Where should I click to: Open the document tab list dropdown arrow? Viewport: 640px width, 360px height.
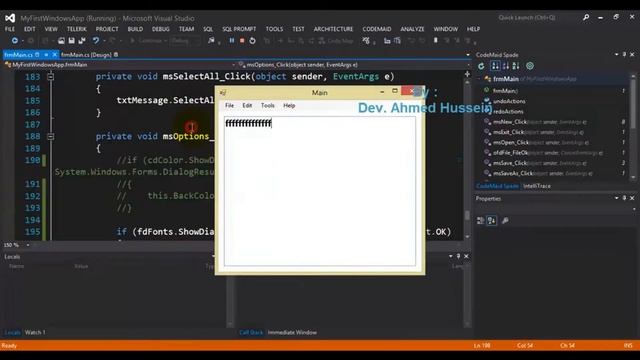tap(468, 54)
